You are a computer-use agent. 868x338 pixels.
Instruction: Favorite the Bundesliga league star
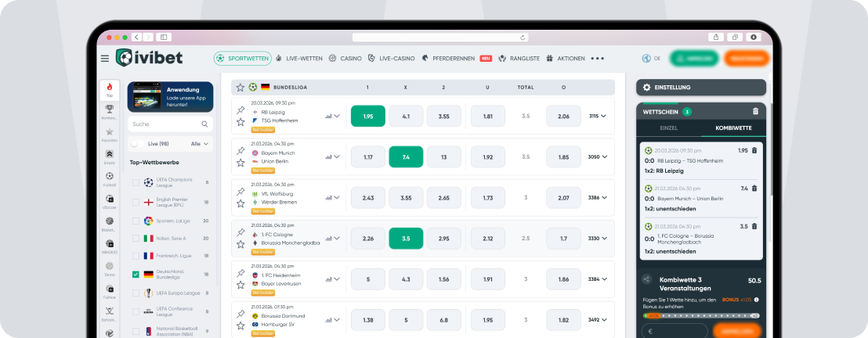coord(241,88)
